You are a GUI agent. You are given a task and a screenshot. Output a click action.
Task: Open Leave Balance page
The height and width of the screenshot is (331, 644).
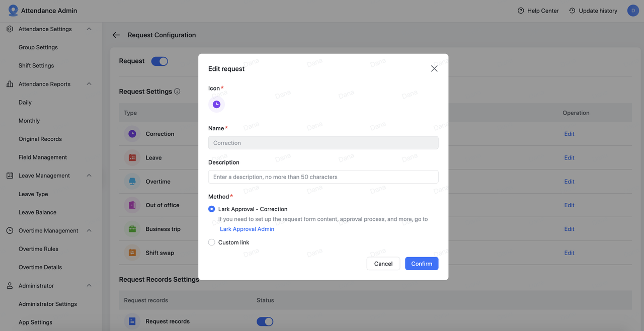(37, 212)
